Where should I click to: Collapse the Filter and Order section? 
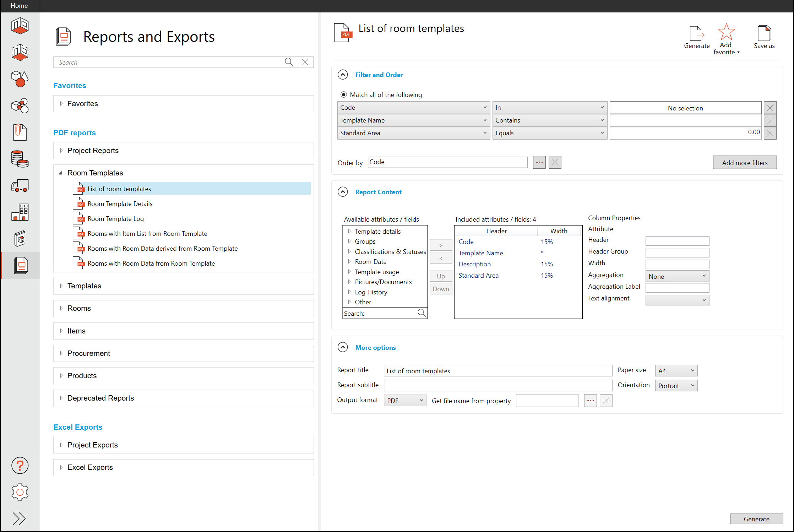point(343,75)
